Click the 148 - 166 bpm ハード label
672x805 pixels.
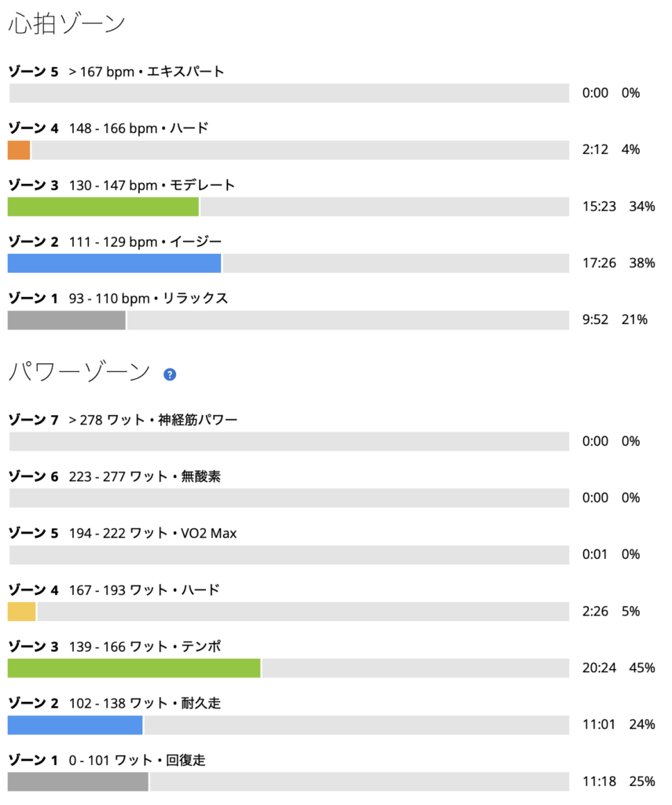tap(138, 128)
